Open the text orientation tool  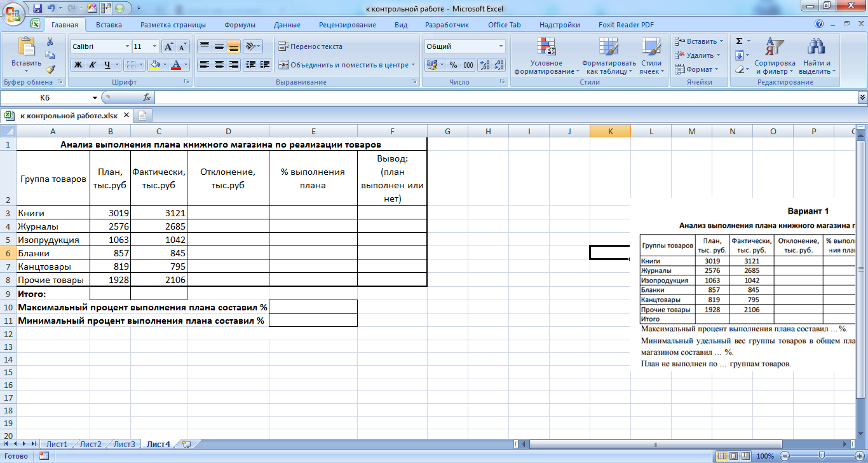click(252, 46)
